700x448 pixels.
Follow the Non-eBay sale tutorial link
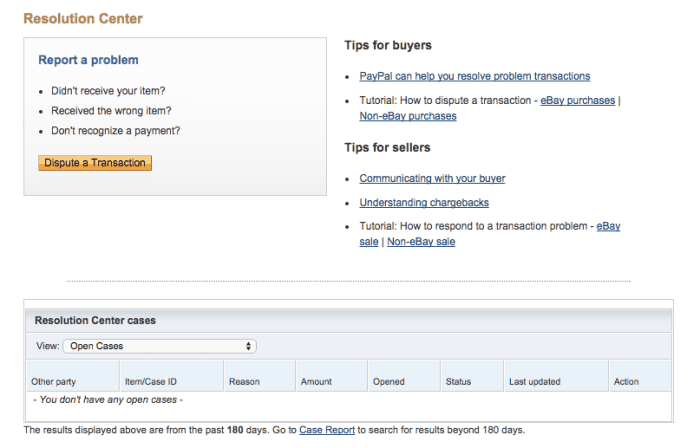tap(421, 242)
